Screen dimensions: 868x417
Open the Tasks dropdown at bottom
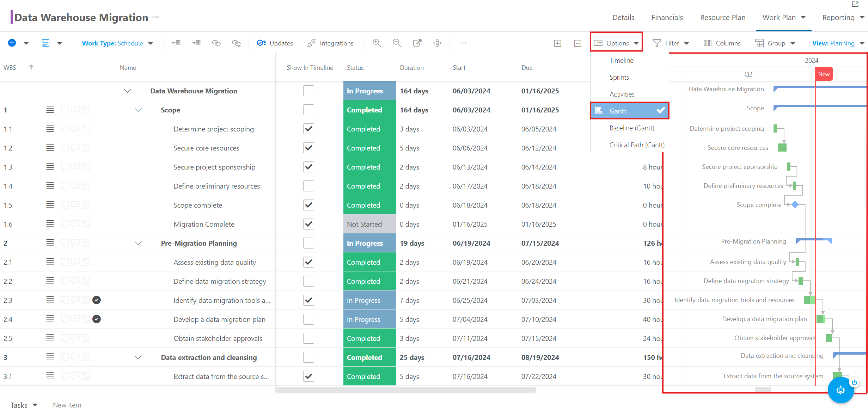coord(24,405)
